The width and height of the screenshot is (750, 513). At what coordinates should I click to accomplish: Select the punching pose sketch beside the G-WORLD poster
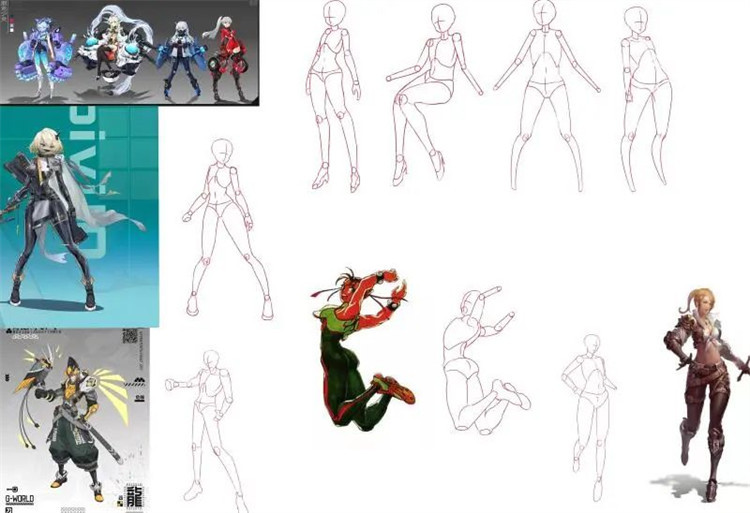207,430
